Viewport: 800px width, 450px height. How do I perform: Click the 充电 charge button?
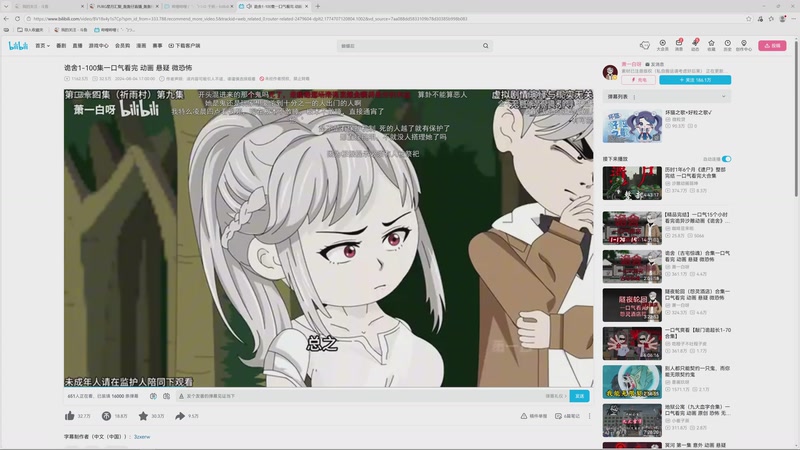[639, 80]
